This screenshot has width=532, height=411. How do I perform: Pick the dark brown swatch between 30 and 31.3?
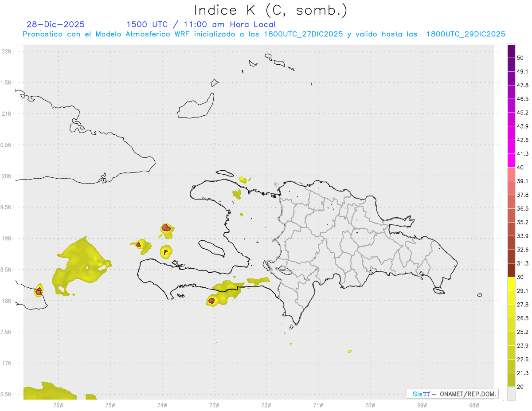tap(511, 270)
